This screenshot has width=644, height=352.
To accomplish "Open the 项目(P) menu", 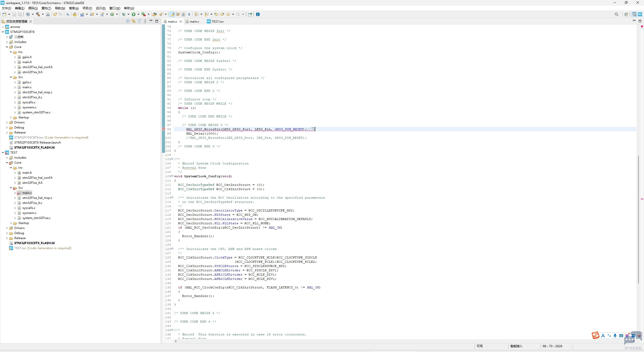I will (x=87, y=8).
